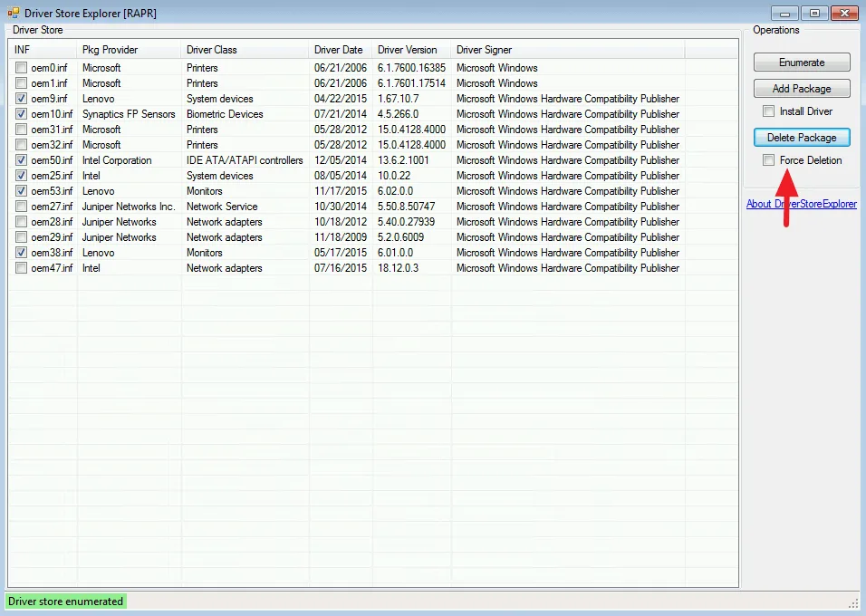Click the Delete Package button
Image resolution: width=866 pixels, height=616 pixels.
pos(802,138)
